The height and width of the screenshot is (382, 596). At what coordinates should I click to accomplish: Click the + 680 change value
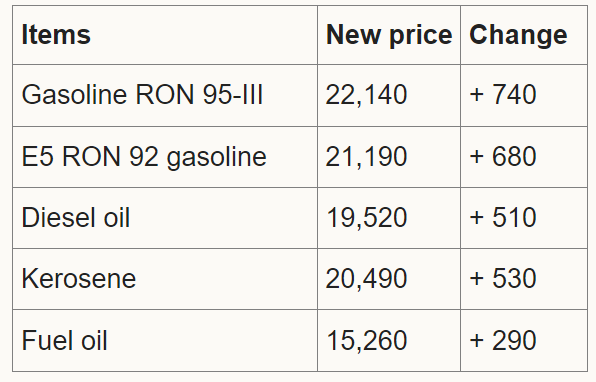coord(503,157)
